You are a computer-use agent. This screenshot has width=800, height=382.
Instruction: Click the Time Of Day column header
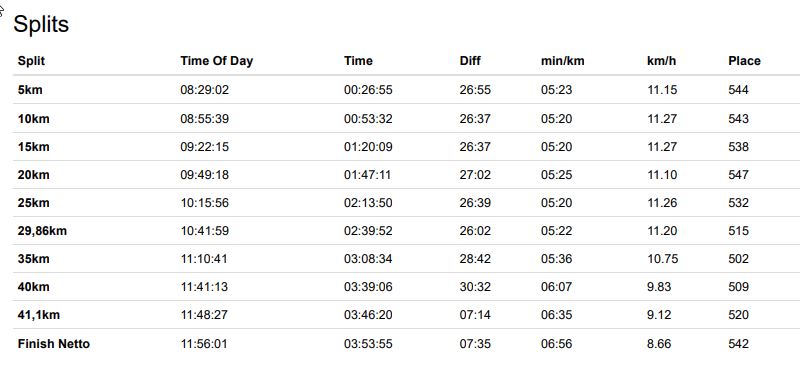tap(216, 61)
